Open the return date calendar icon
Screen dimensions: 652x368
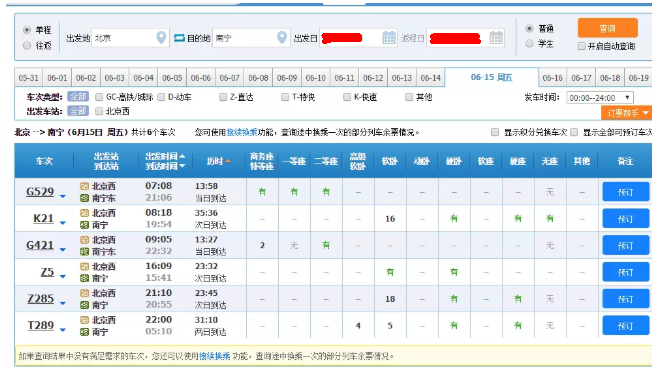(x=496, y=37)
